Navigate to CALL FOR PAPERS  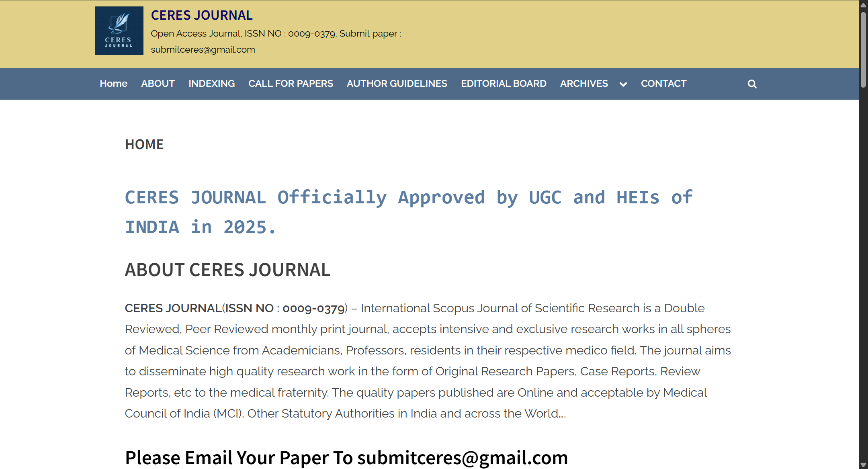[291, 84]
